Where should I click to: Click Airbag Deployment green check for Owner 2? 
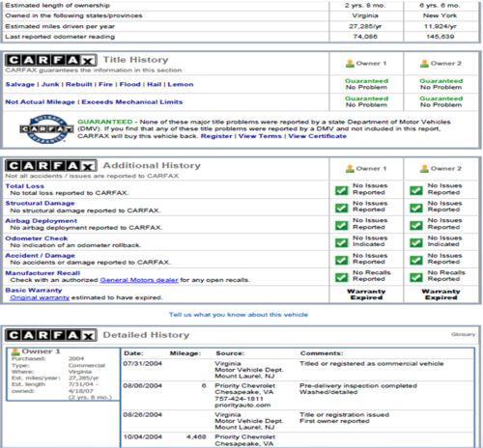click(x=416, y=225)
